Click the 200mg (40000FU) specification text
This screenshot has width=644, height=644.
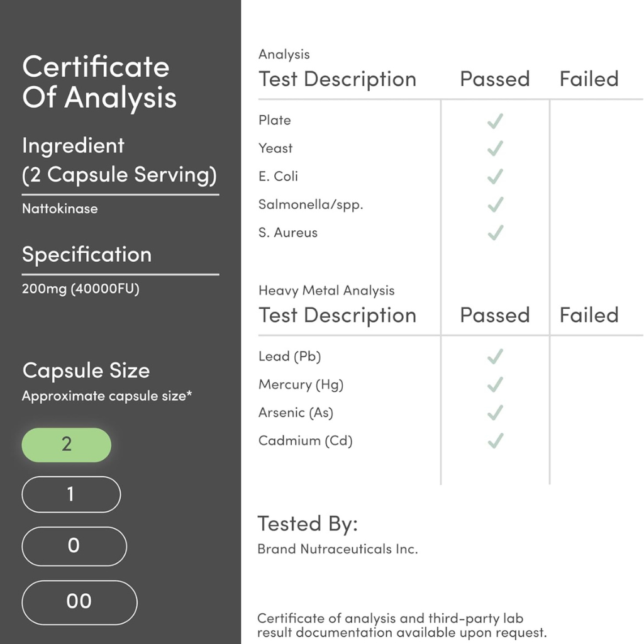[x=80, y=289]
